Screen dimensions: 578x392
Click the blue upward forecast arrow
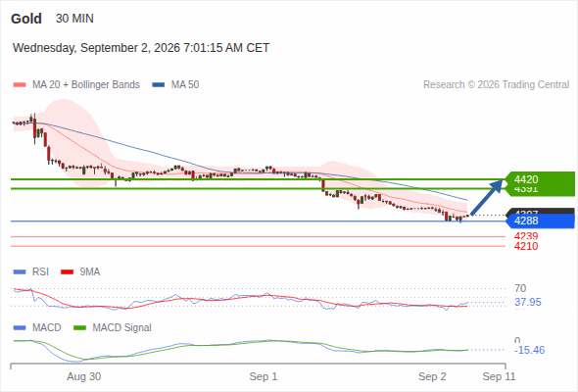tap(487, 197)
